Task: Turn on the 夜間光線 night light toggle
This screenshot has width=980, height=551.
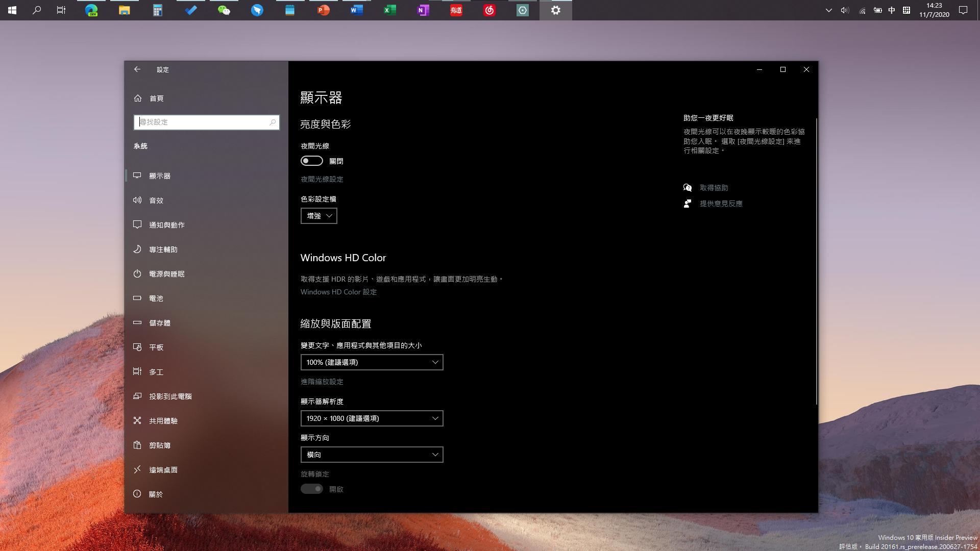Action: tap(311, 161)
